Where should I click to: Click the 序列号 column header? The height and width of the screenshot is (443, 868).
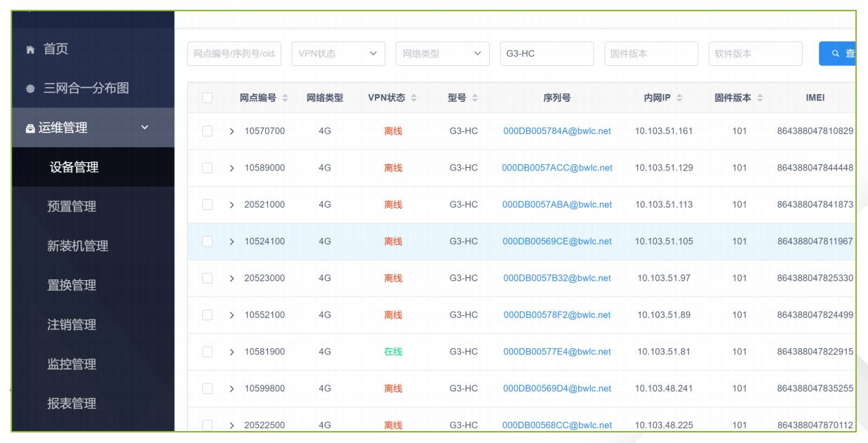pos(557,98)
